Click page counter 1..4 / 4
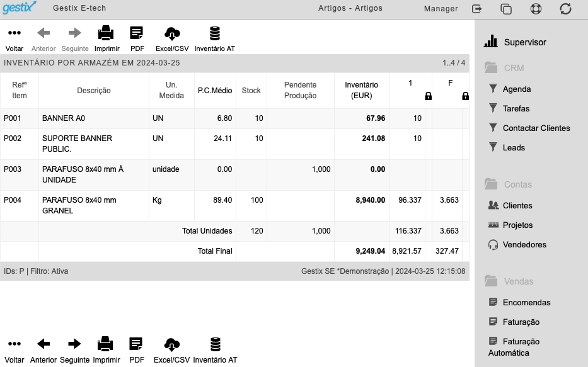Screen dimensions: 588x367 coord(454,63)
